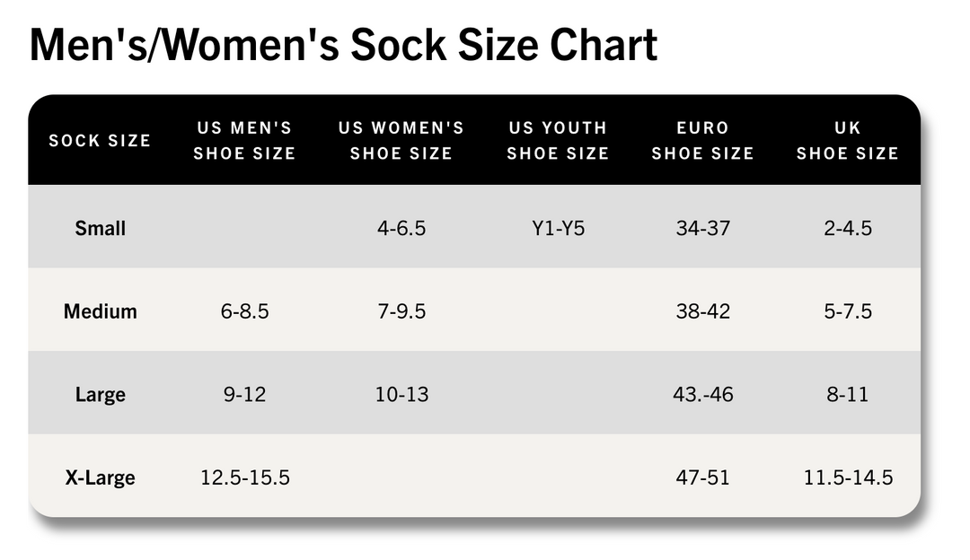Select the 47-51 Euro size cell
This screenshot has width=970, height=560.
point(702,477)
